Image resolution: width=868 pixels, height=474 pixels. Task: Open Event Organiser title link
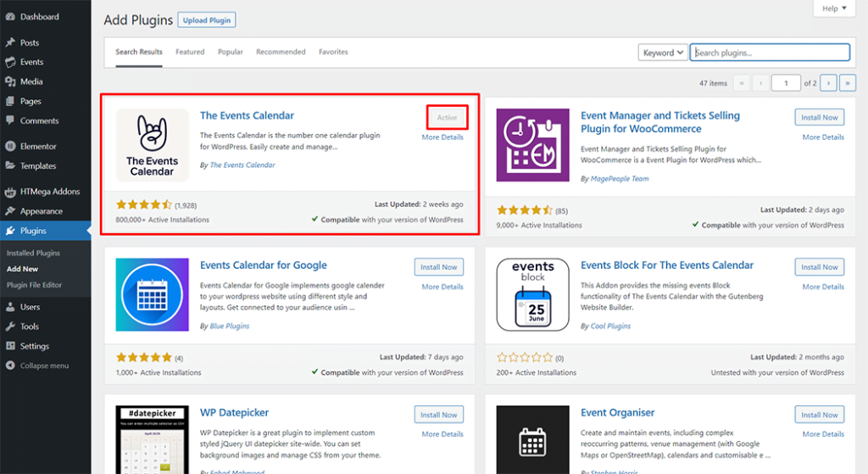(617, 413)
